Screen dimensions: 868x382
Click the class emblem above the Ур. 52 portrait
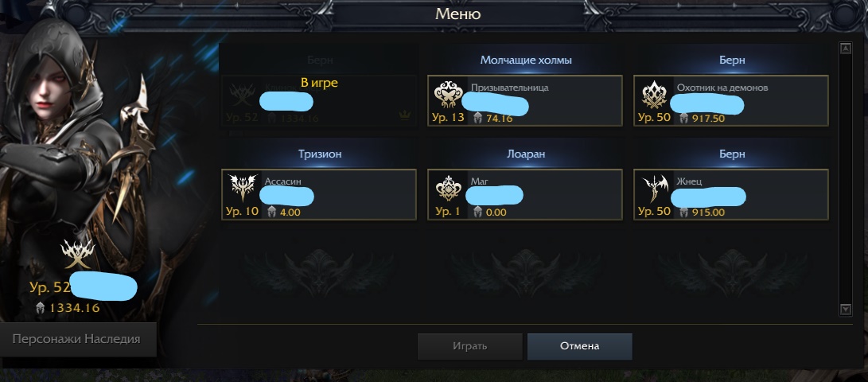[77, 254]
